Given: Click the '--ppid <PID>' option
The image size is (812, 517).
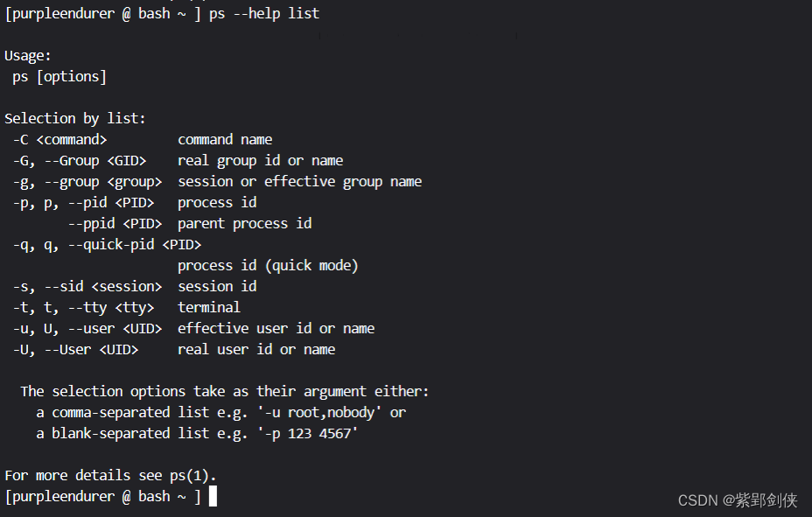Looking at the screenshot, I should [115, 223].
